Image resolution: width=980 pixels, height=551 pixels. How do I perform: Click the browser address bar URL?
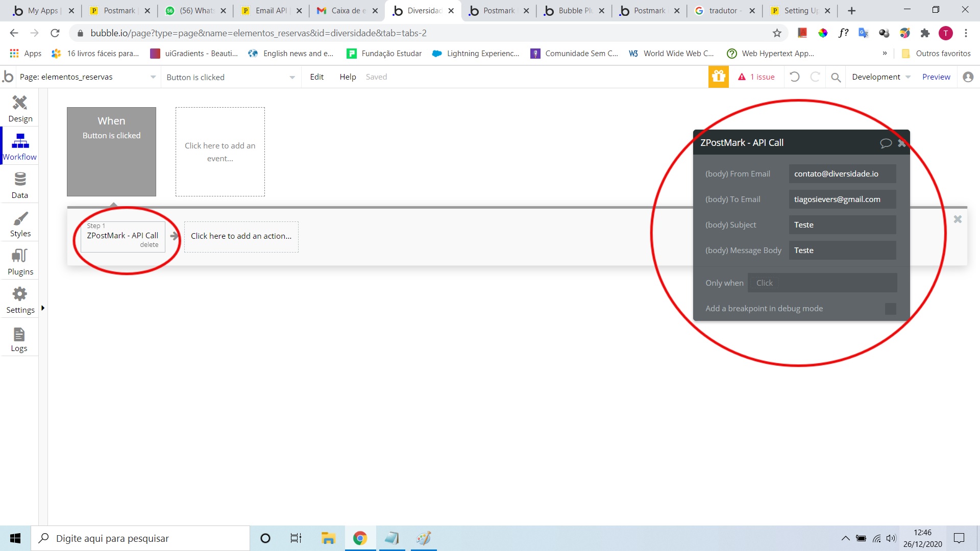[258, 33]
